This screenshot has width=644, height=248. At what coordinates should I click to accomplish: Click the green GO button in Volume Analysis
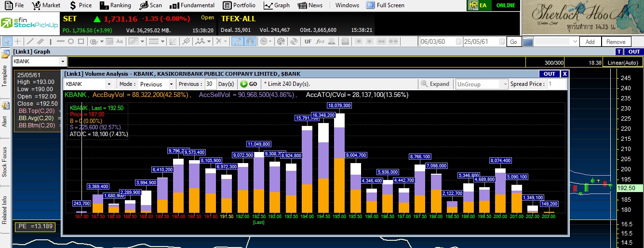point(248,84)
